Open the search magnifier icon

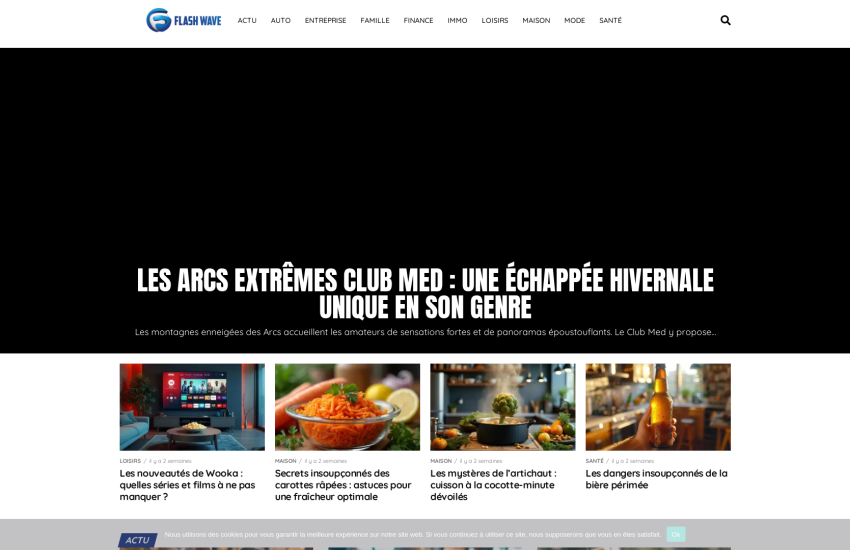(x=725, y=21)
